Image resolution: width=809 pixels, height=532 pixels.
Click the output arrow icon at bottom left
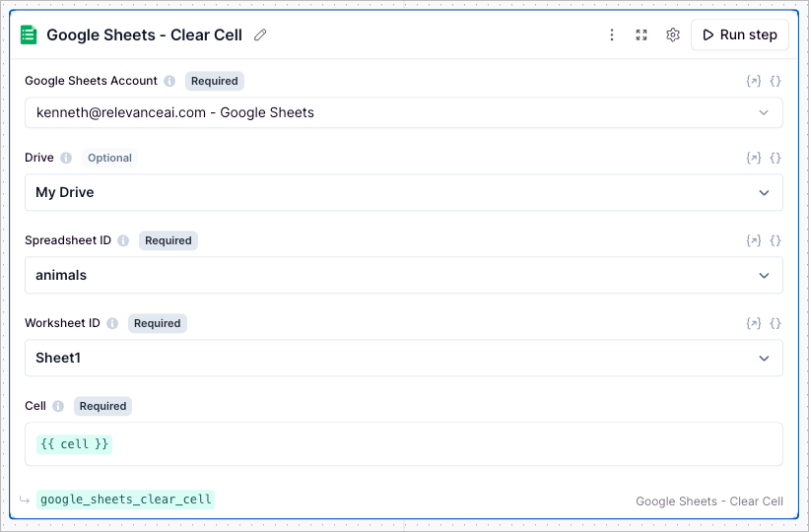[25, 499]
